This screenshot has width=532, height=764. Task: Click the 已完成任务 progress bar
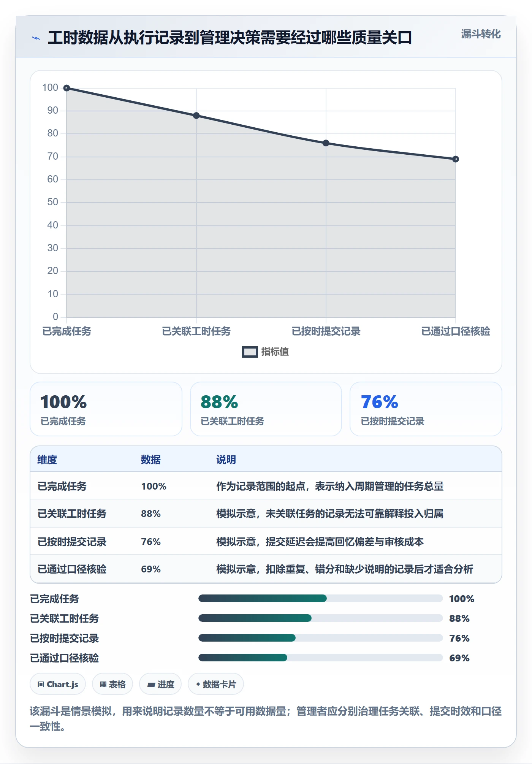[320, 598]
